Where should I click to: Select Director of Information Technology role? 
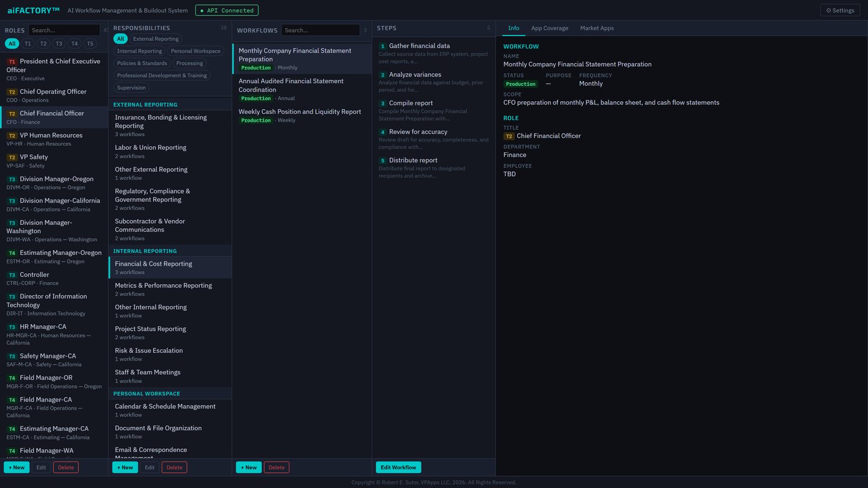point(54,304)
